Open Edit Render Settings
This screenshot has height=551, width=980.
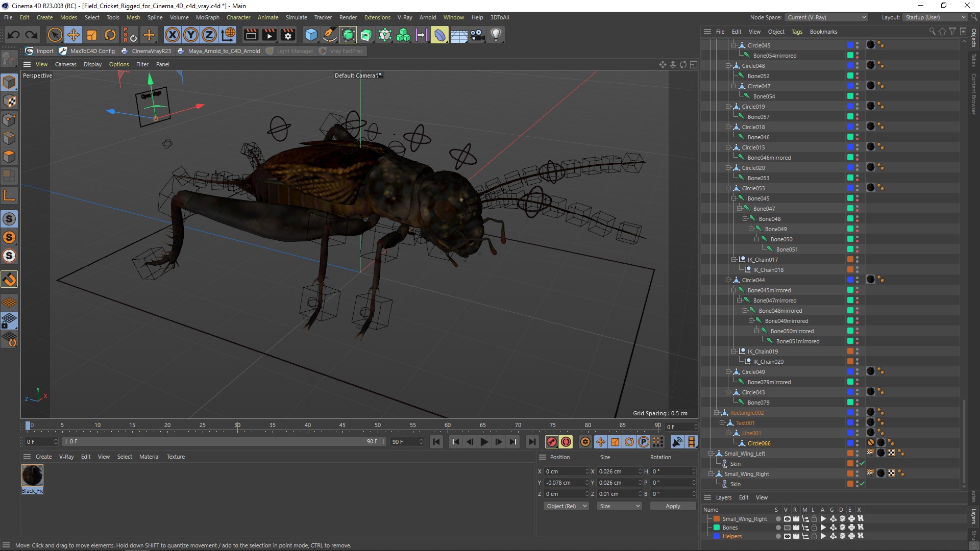tap(288, 35)
